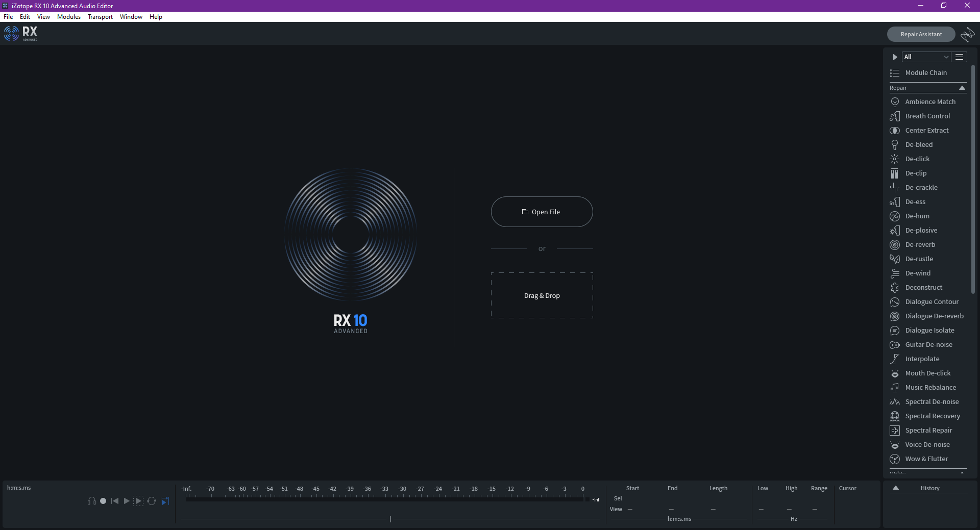Click the Center Extract module icon
Screen dimensions: 980x530
(895, 131)
